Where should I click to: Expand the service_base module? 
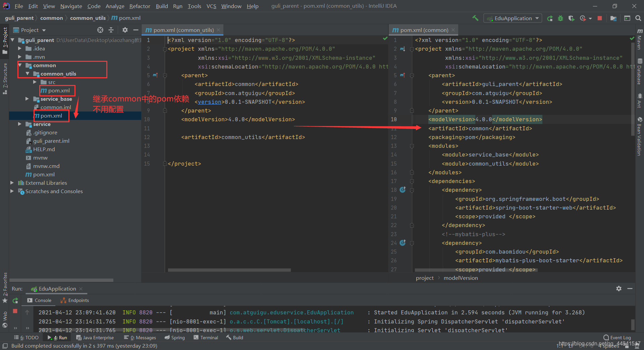click(27, 99)
